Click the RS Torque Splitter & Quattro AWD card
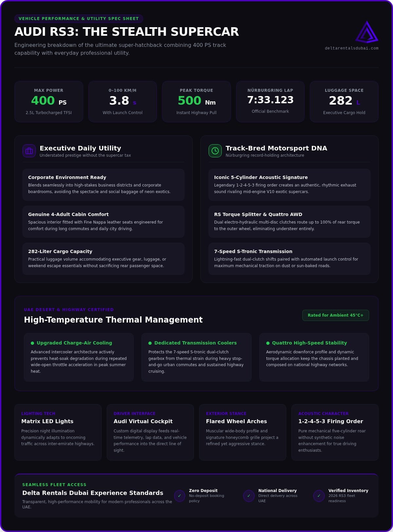The height and width of the screenshot is (532, 393). 290,222
